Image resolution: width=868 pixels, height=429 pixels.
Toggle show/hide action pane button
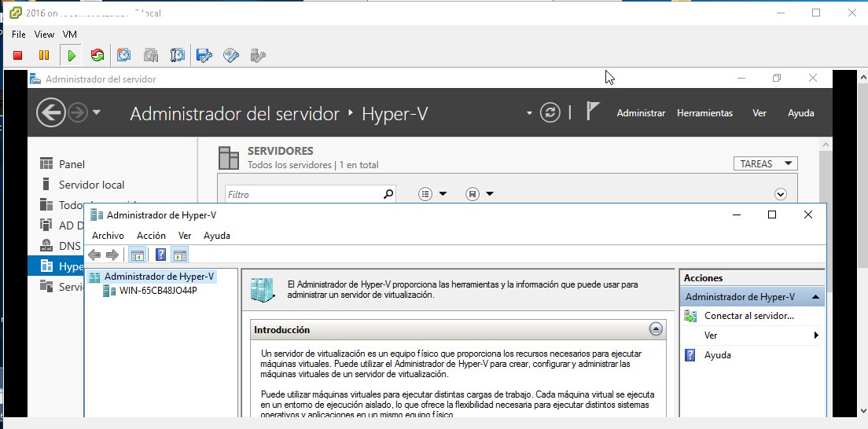(180, 255)
